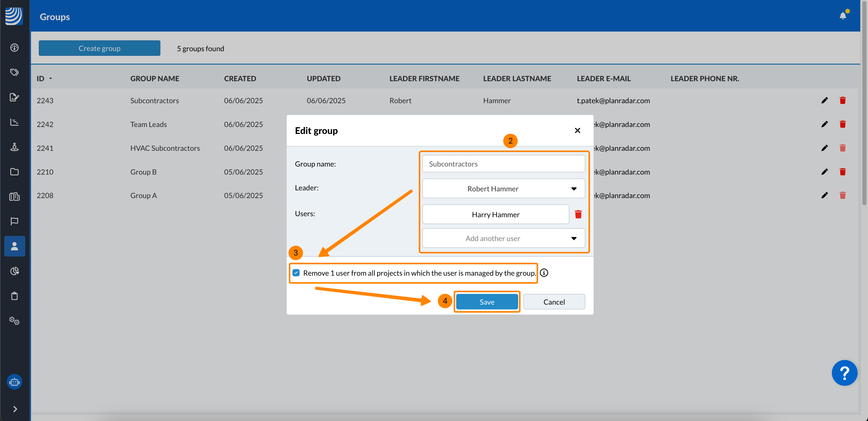868x421 pixels.
Task: Click the CREATED column header
Action: click(240, 79)
